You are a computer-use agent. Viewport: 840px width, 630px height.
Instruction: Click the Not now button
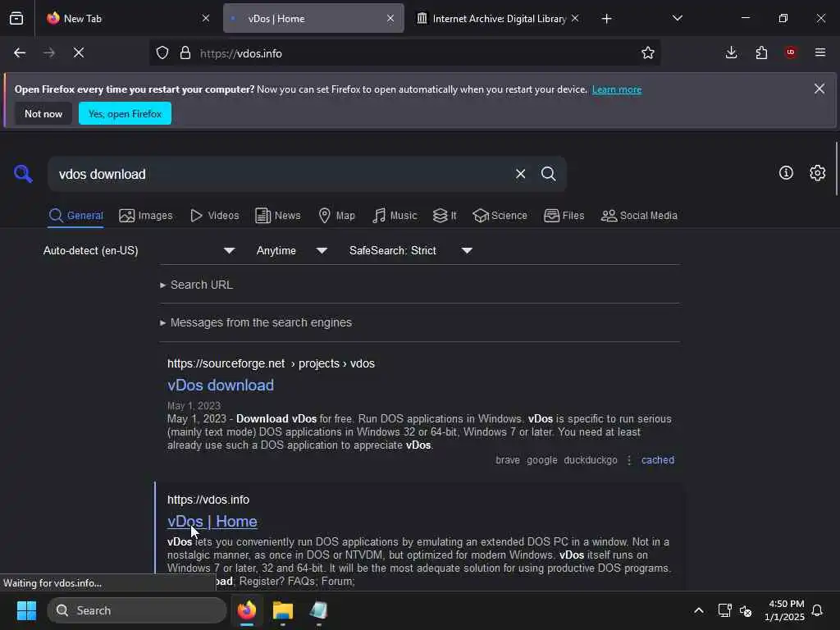tap(43, 113)
